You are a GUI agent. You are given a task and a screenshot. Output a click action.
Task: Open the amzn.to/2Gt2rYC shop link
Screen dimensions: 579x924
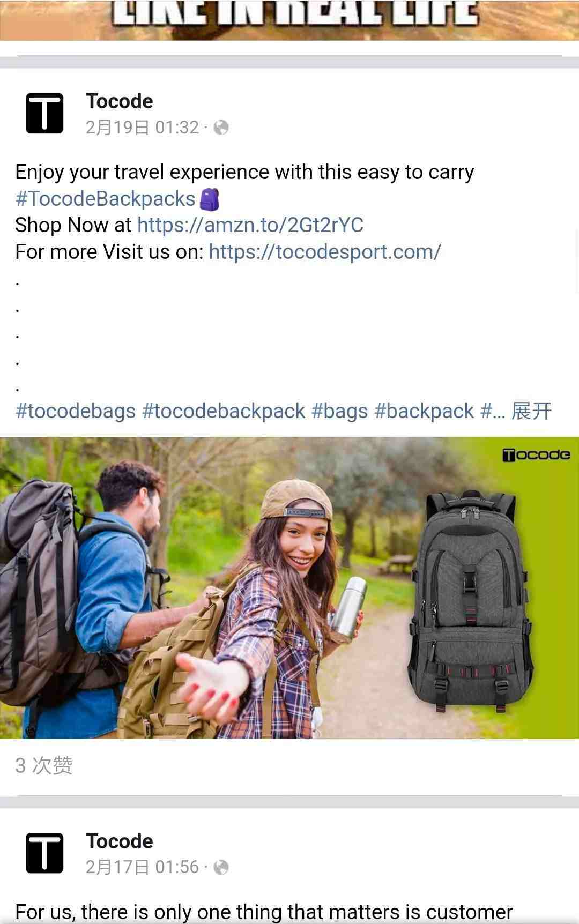pos(250,225)
